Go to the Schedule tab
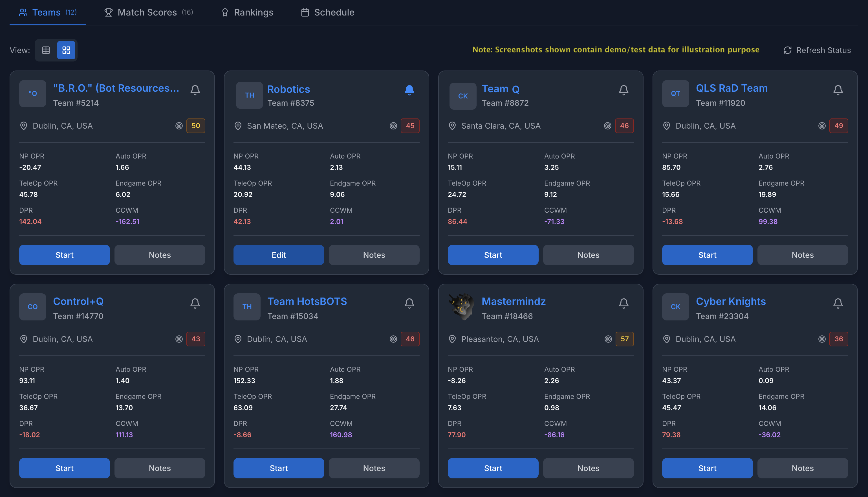The height and width of the screenshot is (497, 868). coord(328,12)
